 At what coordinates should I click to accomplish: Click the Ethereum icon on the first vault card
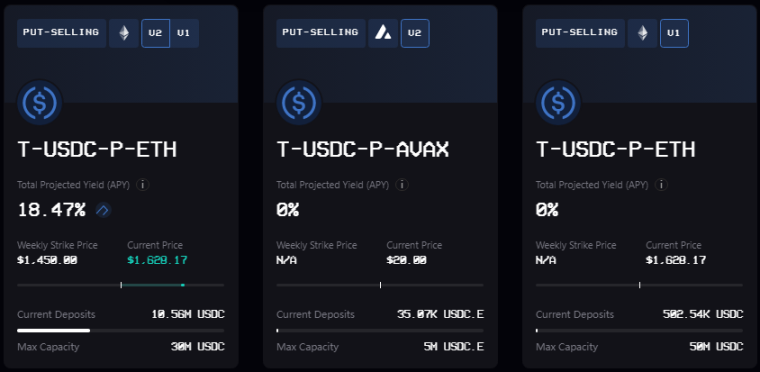pyautogui.click(x=124, y=33)
